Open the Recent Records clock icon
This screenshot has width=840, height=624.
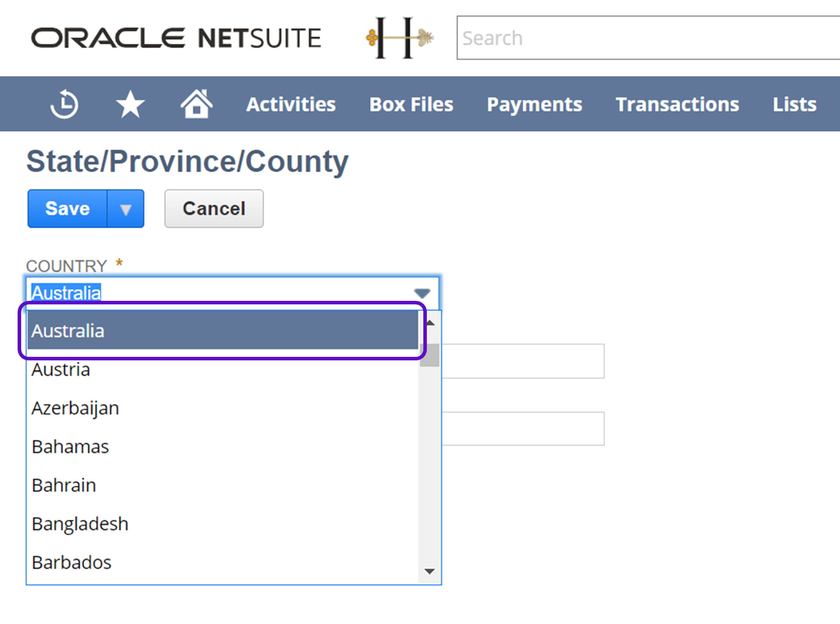click(64, 104)
